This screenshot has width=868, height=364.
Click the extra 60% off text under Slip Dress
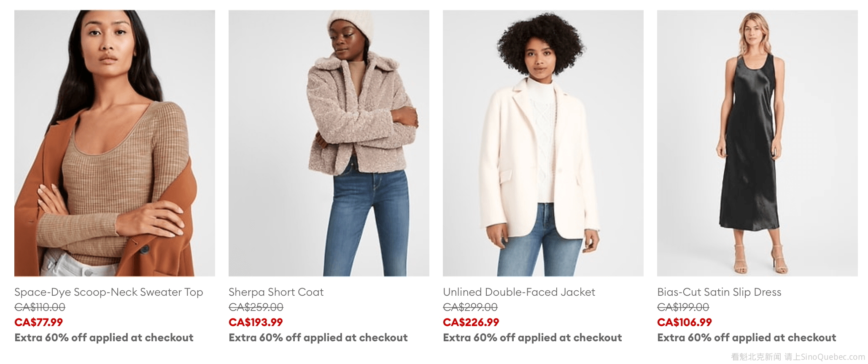747,337
